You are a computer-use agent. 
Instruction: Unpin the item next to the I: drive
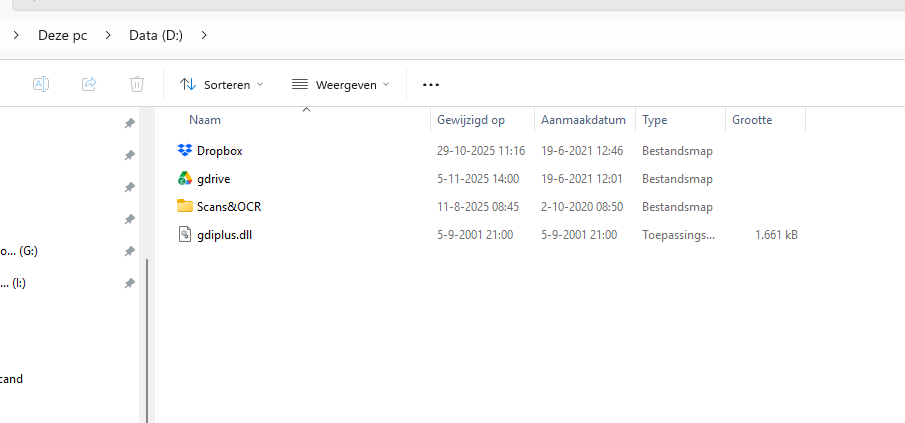coord(130,283)
